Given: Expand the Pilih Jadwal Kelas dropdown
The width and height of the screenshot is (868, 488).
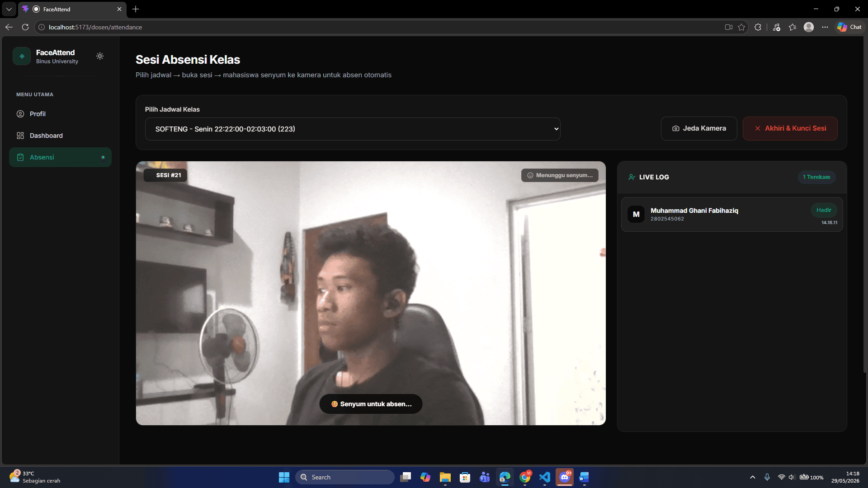Looking at the screenshot, I should pos(353,129).
